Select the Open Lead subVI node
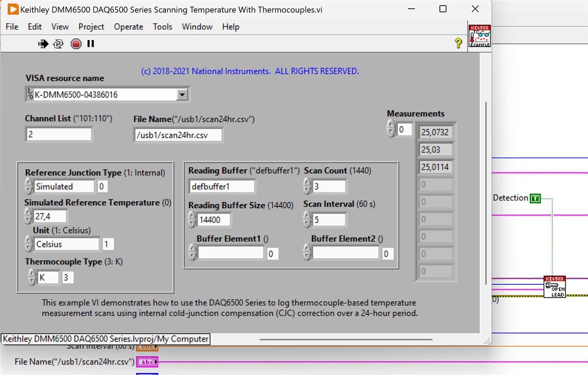588x375 pixels. (x=554, y=287)
